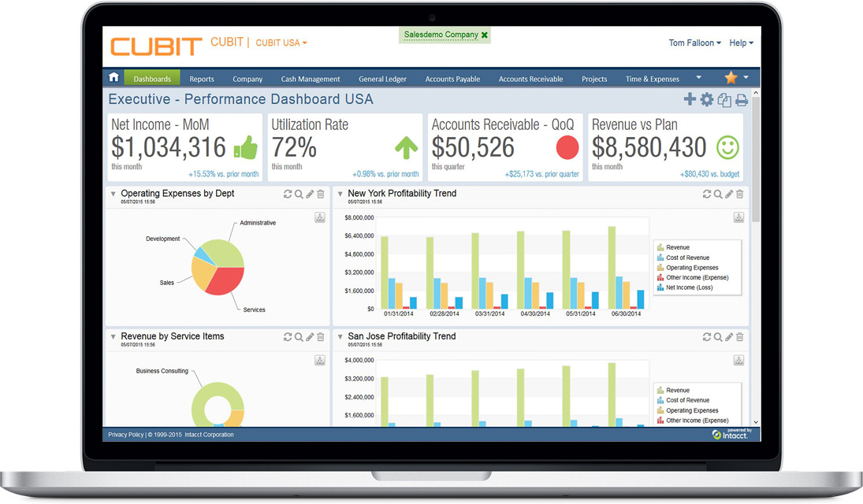Open the CUBIT USA entity dropdown
This screenshot has height=504, width=863.
coord(281,43)
